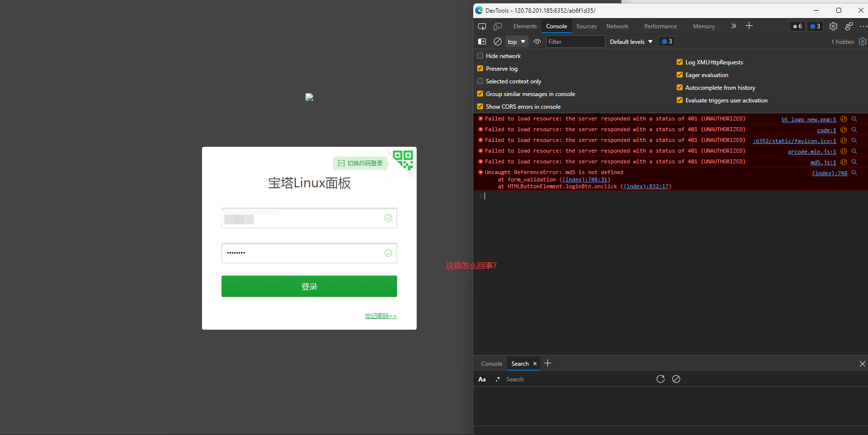The image size is (868, 435).
Task: Open the Sources tab
Action: [x=586, y=26]
